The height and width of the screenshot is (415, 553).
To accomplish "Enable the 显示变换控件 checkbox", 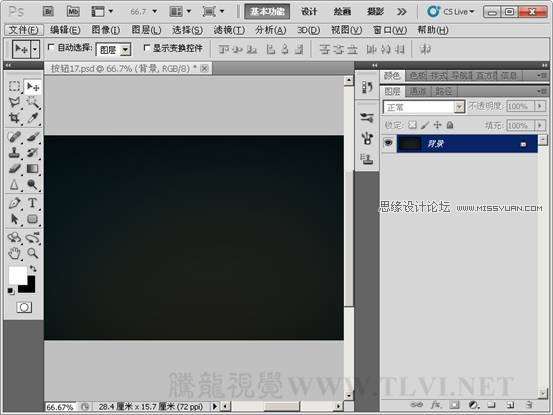I will click(147, 47).
